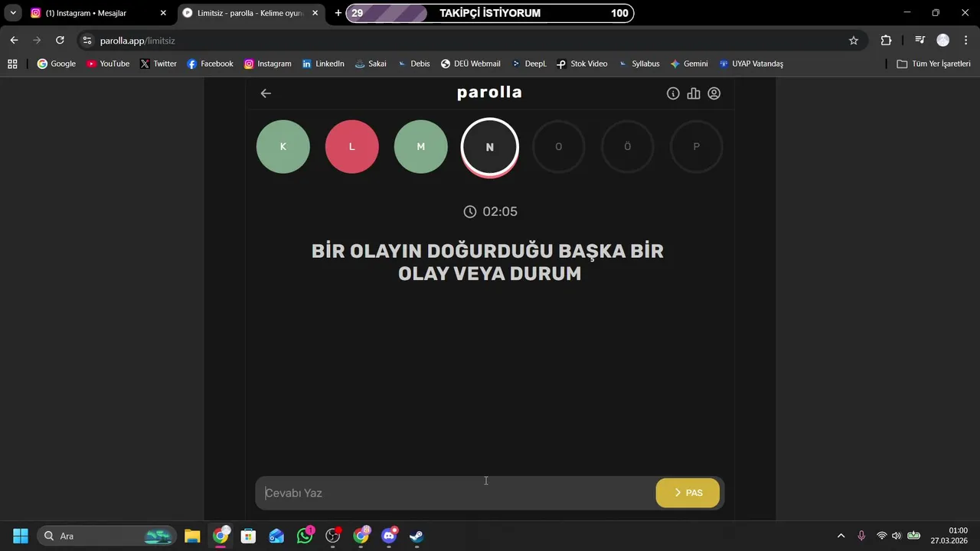980x551 pixels.
Task: Go back with the parolla arrow
Action: click(266, 93)
